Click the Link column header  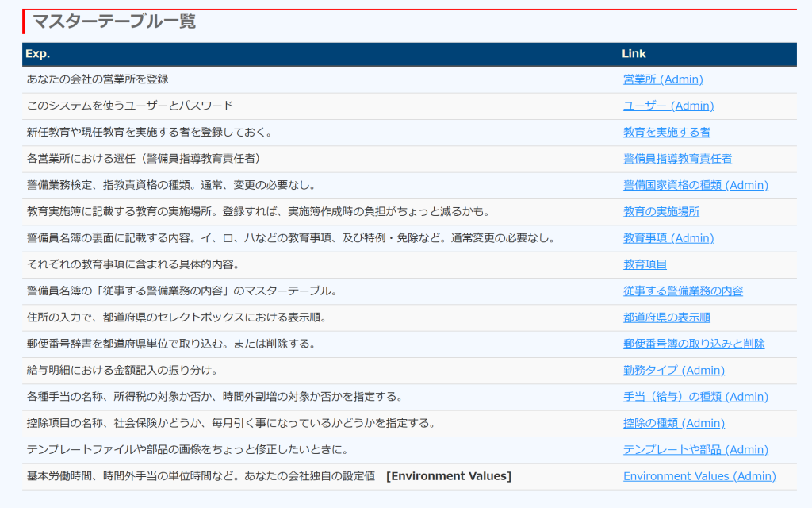click(634, 54)
